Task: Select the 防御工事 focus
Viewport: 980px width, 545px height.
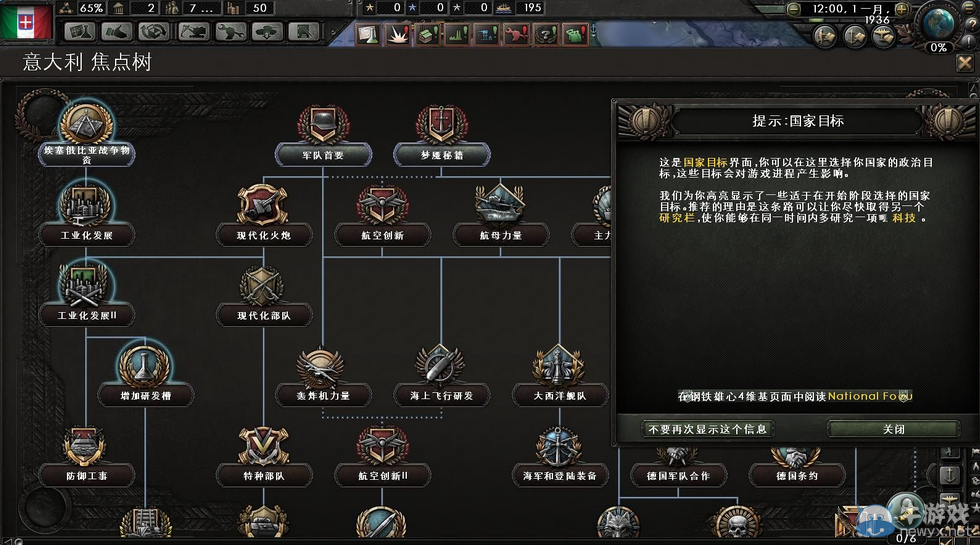Action: 86,446
